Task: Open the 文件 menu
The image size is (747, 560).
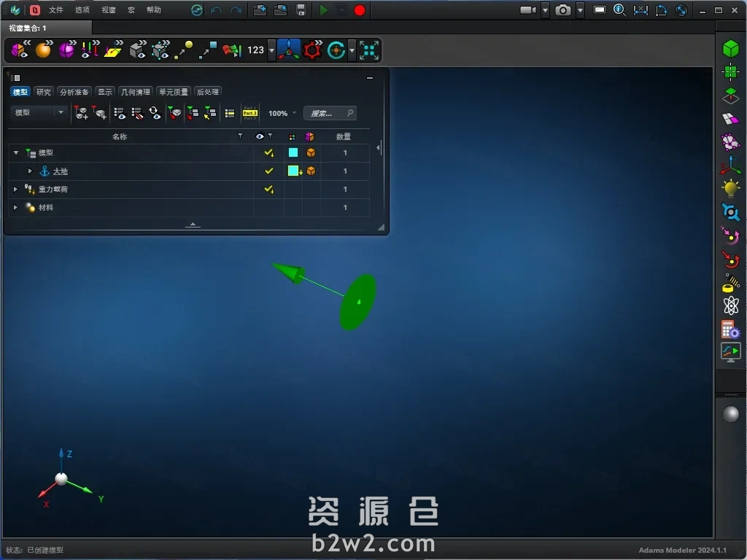Action: [56, 10]
